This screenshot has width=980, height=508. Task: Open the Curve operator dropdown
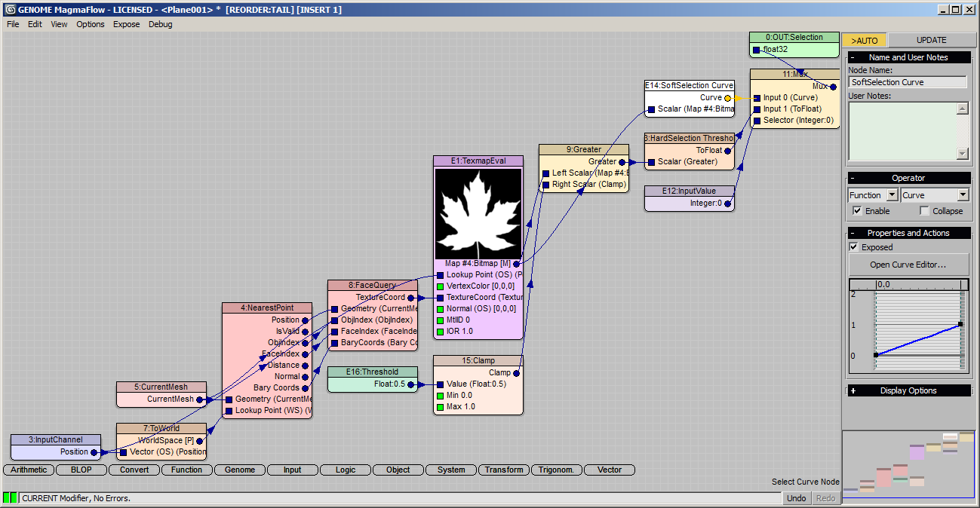961,194
